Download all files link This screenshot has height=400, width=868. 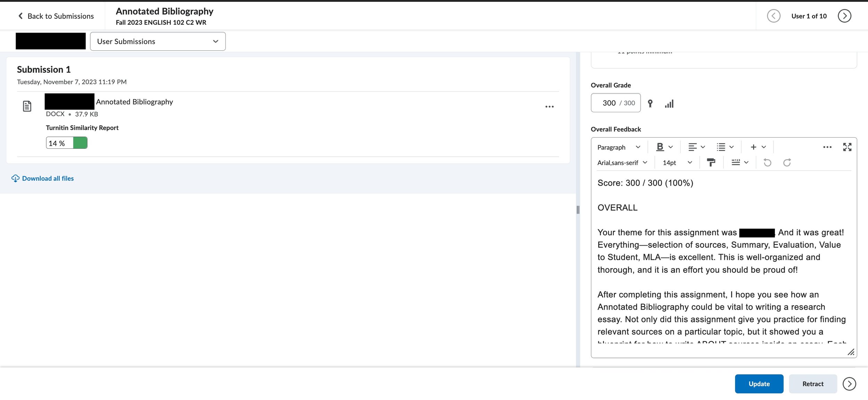click(x=48, y=178)
